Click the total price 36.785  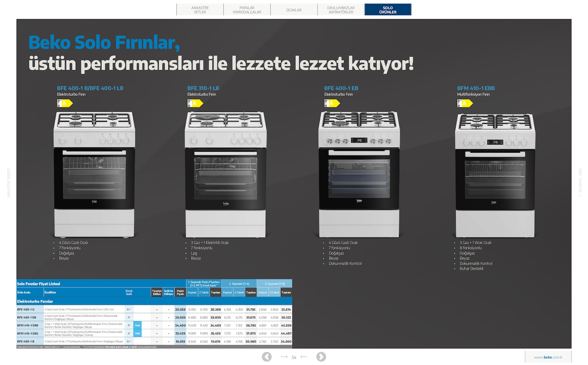point(251,325)
